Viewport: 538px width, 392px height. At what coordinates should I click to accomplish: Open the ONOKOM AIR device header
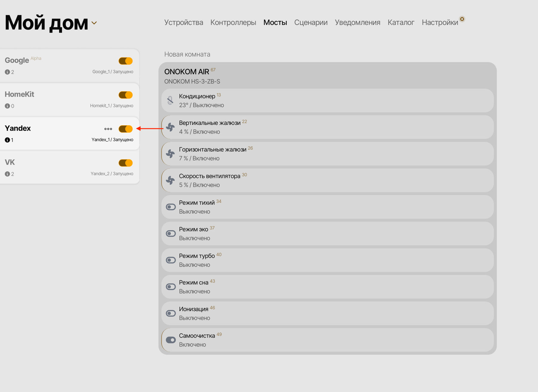(x=187, y=72)
